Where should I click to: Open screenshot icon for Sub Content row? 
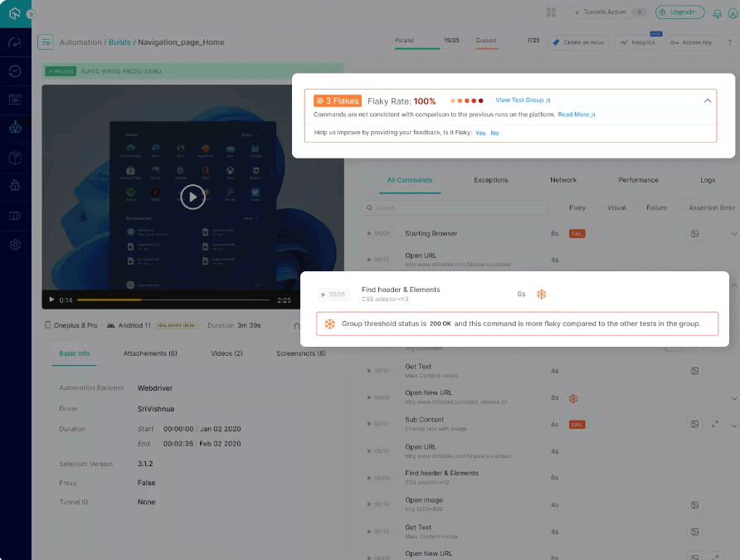[x=694, y=424]
